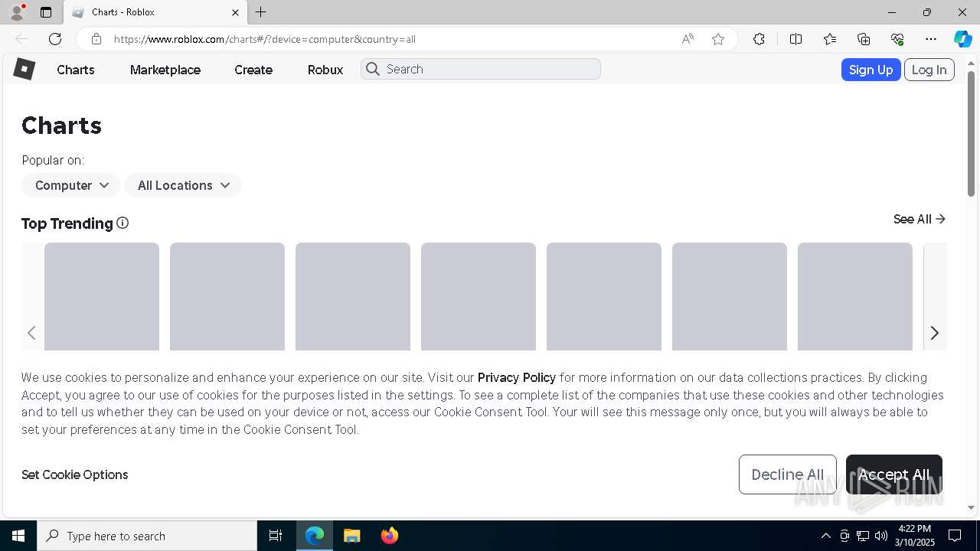
Task: Open the Windows Start menu
Action: point(18,536)
